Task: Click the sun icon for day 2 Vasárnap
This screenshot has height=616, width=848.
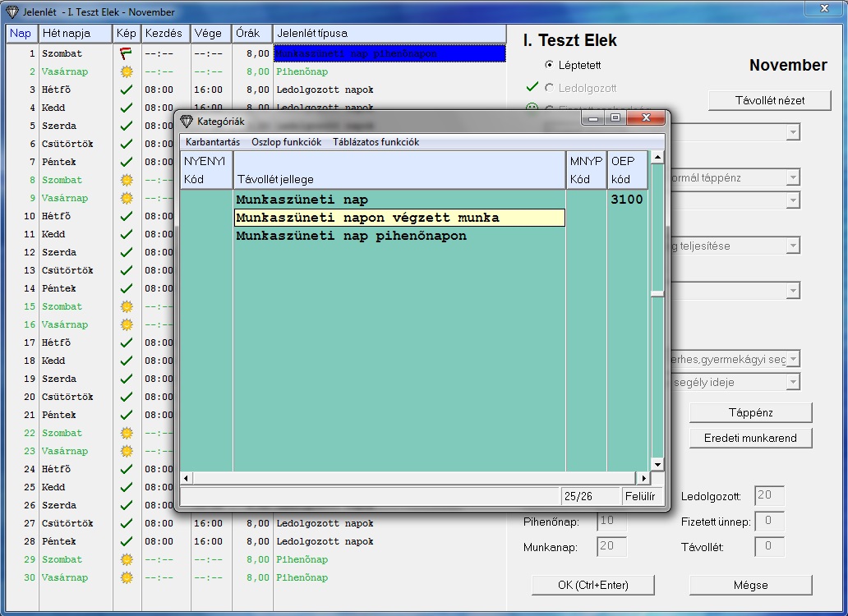Action: click(126, 71)
